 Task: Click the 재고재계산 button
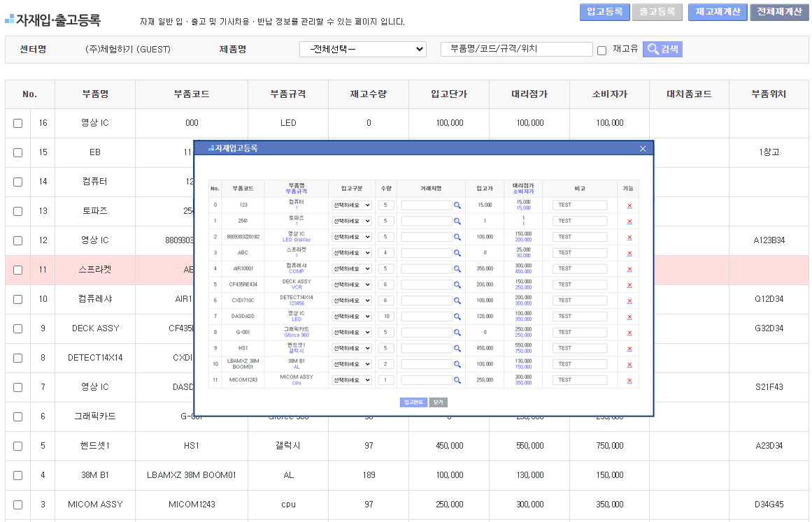coord(718,12)
